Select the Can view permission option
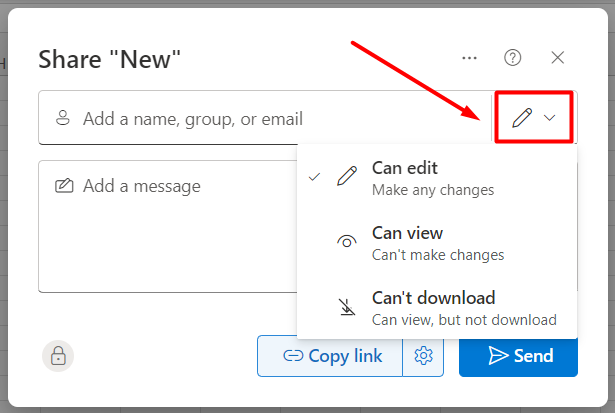The height and width of the screenshot is (413, 615). tap(437, 243)
